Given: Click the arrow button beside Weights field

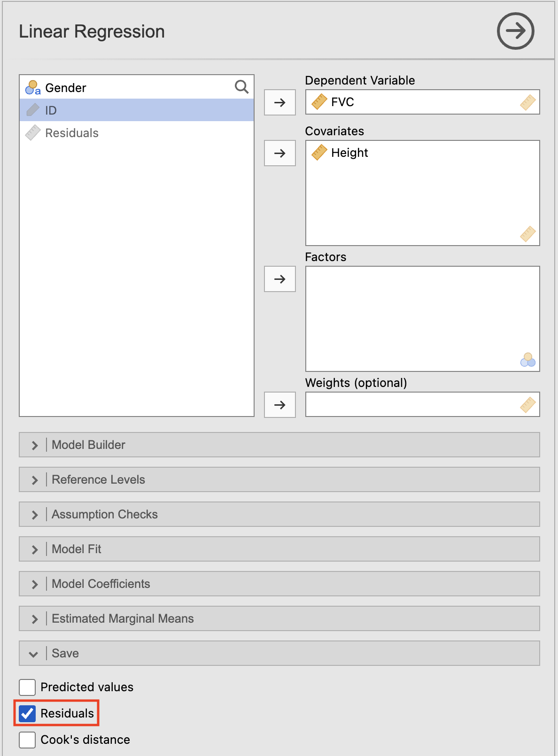Looking at the screenshot, I should click(279, 405).
